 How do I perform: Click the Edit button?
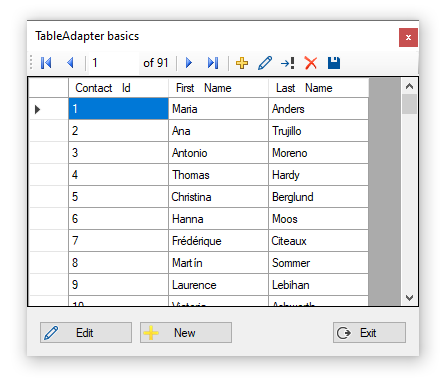pyautogui.click(x=86, y=332)
